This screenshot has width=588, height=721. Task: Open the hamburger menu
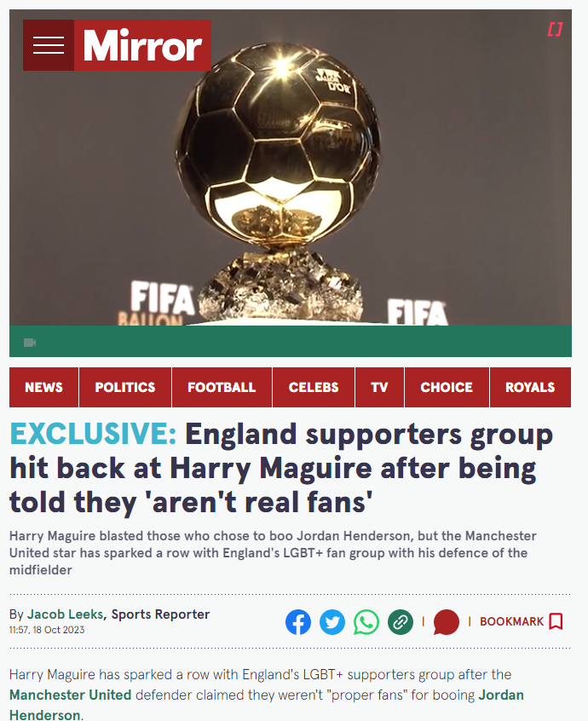click(x=49, y=45)
